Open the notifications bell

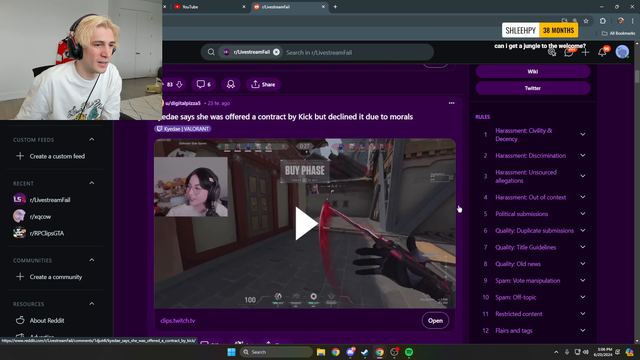[602, 52]
